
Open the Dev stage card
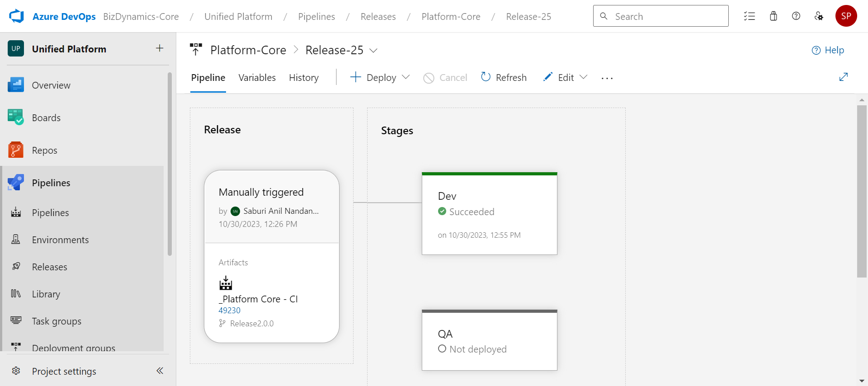point(489,213)
